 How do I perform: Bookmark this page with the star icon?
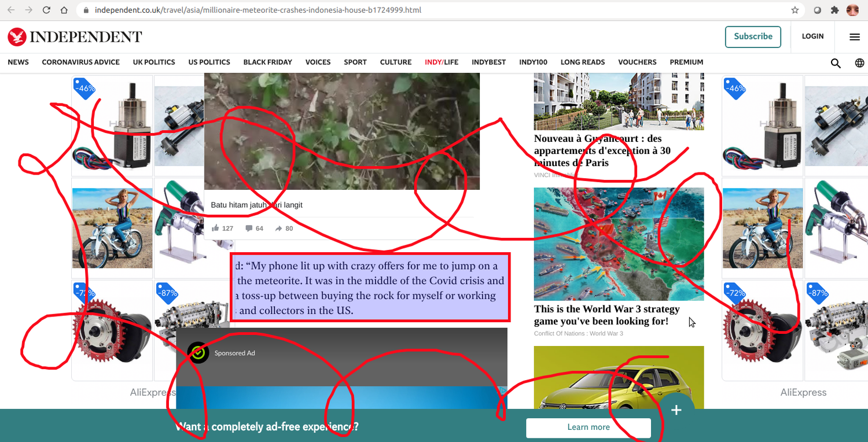(x=795, y=10)
